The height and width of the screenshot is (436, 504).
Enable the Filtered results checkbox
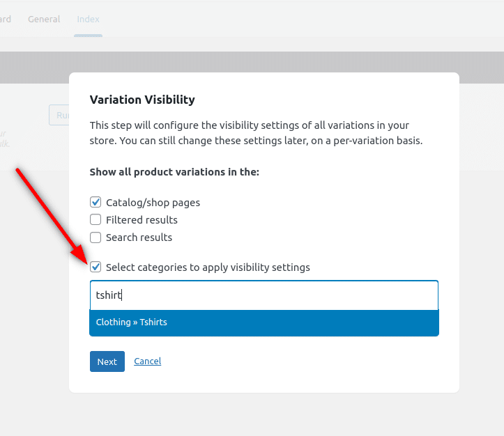click(96, 220)
